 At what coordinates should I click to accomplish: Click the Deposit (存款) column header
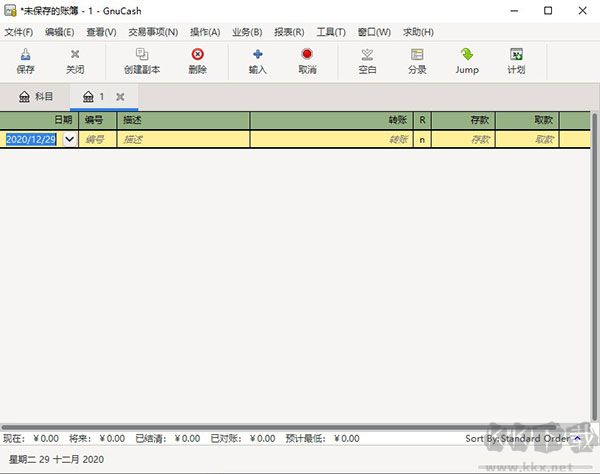pos(463,120)
